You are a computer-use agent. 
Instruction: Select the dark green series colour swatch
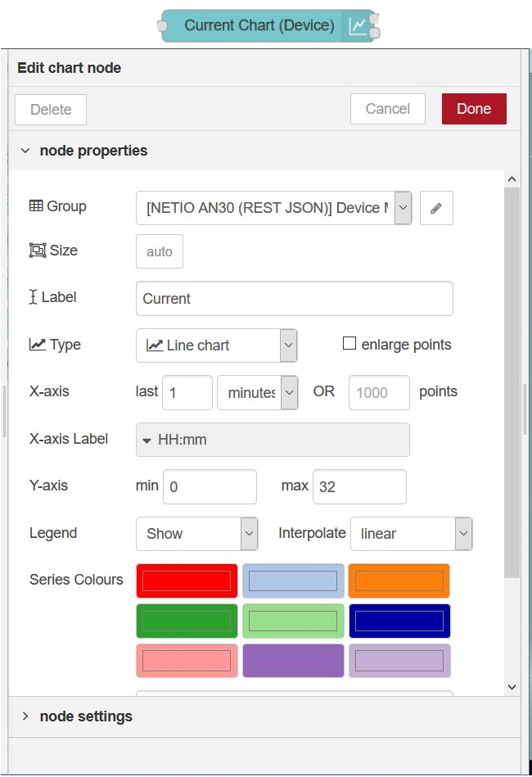[187, 621]
